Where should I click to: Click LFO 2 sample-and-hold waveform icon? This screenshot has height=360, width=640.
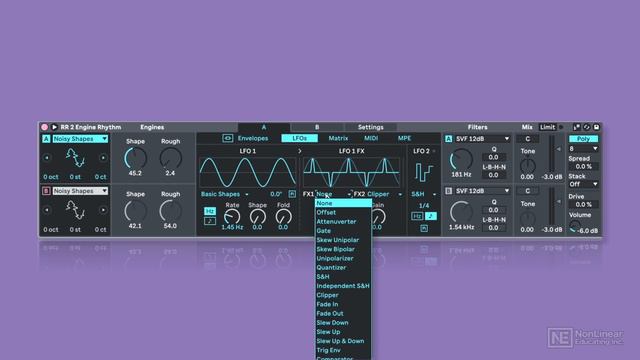[x=424, y=172]
